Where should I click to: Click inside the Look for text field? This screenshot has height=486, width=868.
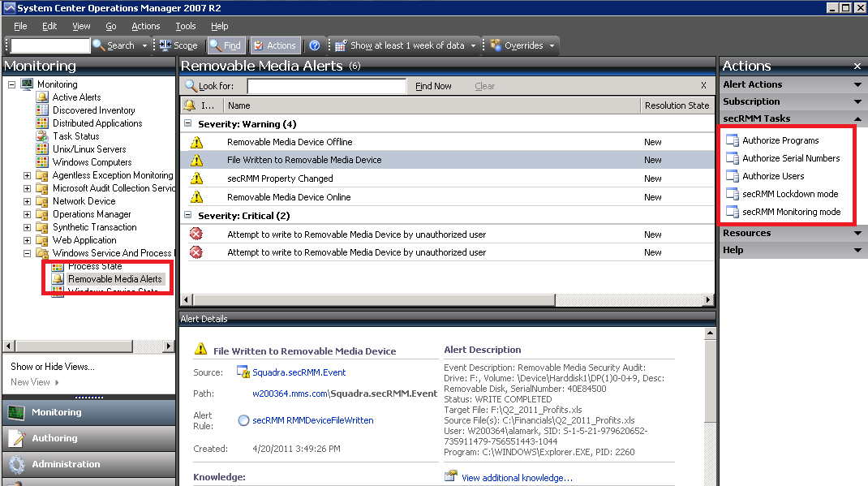click(x=327, y=86)
